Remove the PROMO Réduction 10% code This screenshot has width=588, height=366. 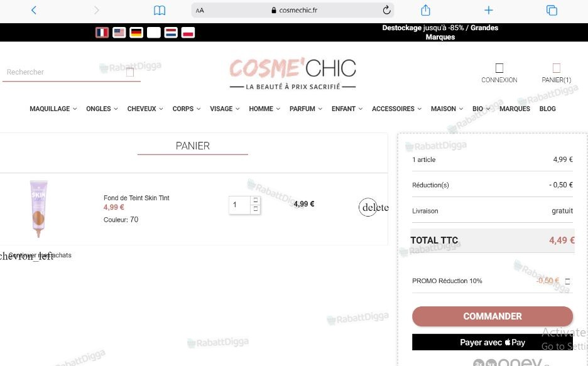coord(567,281)
